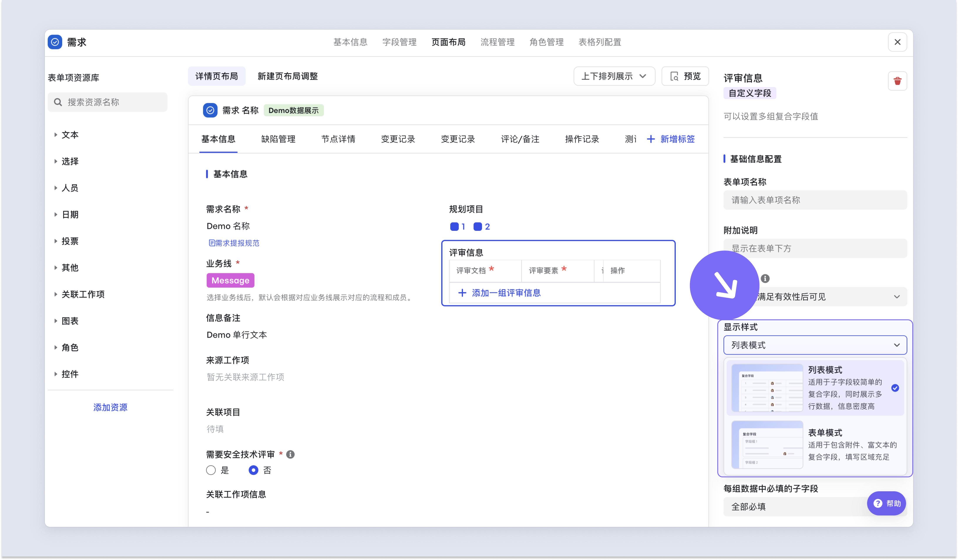Screen dimensions: 958x560
Task: Click the question mark help icon
Action: (x=878, y=503)
